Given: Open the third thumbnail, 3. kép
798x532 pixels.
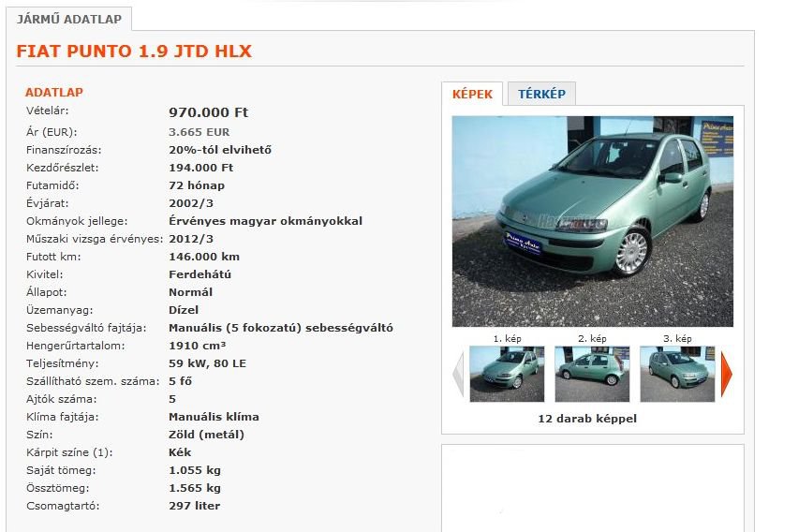Looking at the screenshot, I should click(677, 374).
